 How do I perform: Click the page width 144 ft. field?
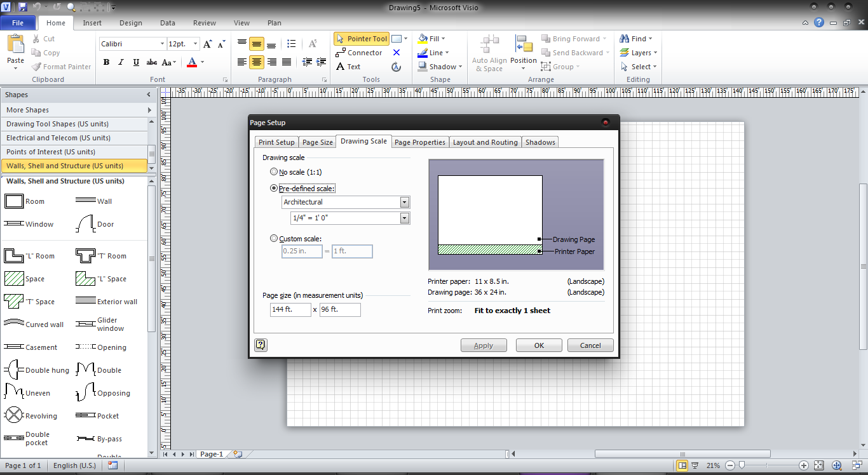click(290, 310)
